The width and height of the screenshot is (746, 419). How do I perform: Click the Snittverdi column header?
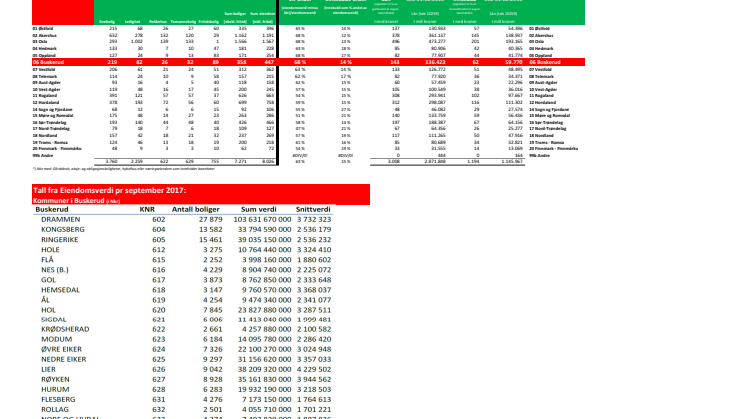[x=313, y=209]
